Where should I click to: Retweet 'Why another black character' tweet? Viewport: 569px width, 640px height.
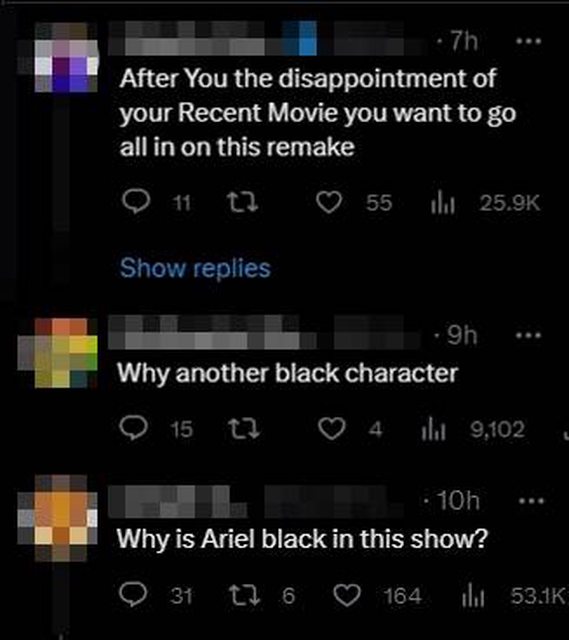pyautogui.click(x=243, y=429)
